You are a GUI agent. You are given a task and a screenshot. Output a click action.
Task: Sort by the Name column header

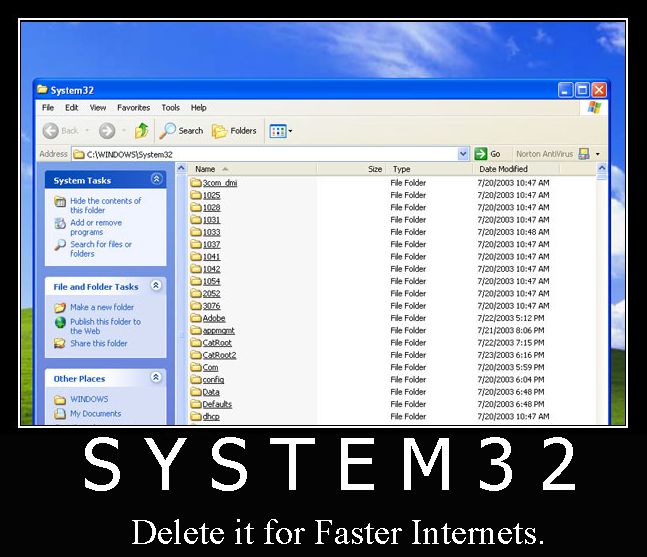[x=253, y=169]
